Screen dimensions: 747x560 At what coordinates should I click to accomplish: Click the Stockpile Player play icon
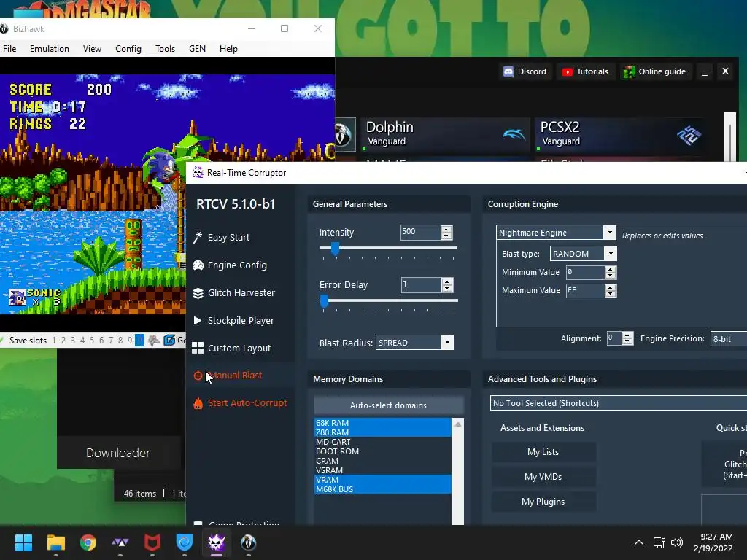[x=197, y=321]
